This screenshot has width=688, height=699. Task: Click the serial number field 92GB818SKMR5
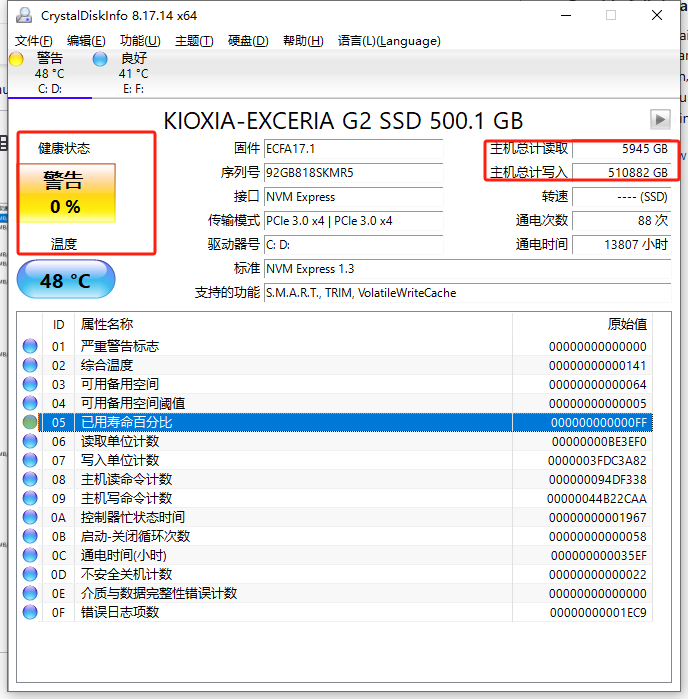(353, 173)
